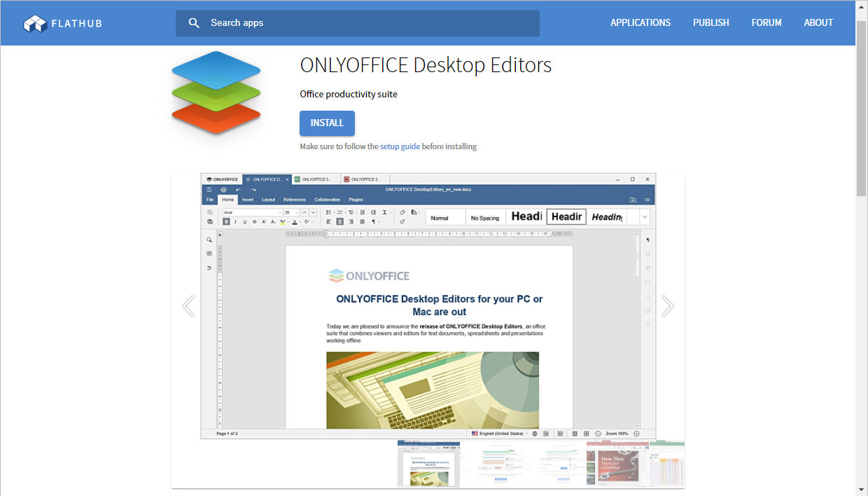Open the highlight color tool
868x496 pixels.
tap(283, 222)
